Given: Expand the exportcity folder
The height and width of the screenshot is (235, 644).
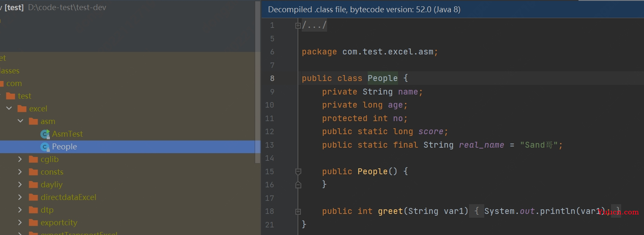Looking at the screenshot, I should click(x=20, y=223).
